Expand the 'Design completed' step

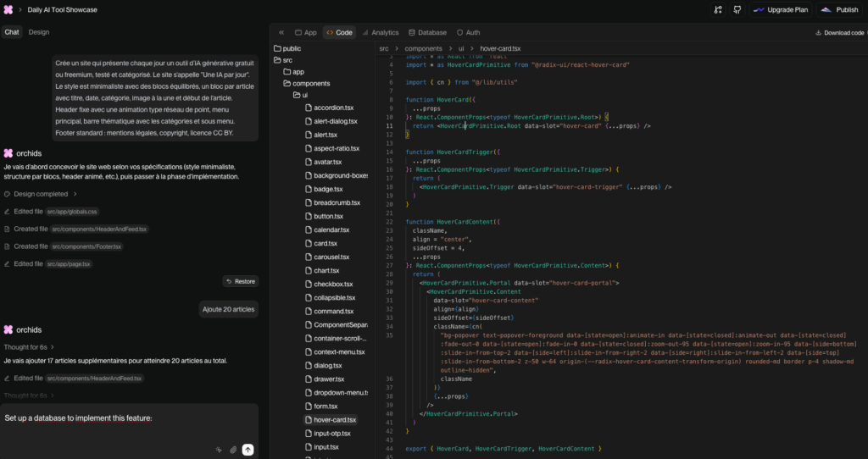pyautogui.click(x=42, y=194)
